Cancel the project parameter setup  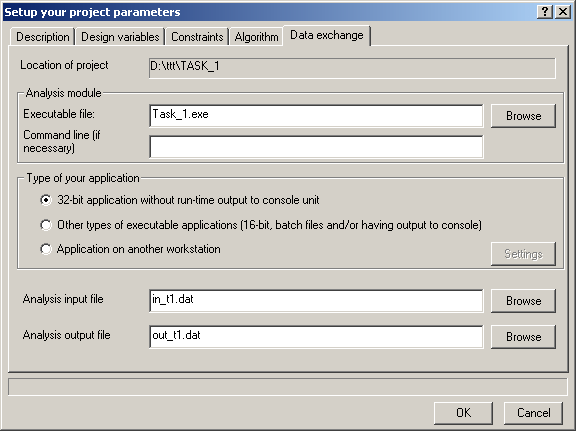pyautogui.click(x=533, y=413)
